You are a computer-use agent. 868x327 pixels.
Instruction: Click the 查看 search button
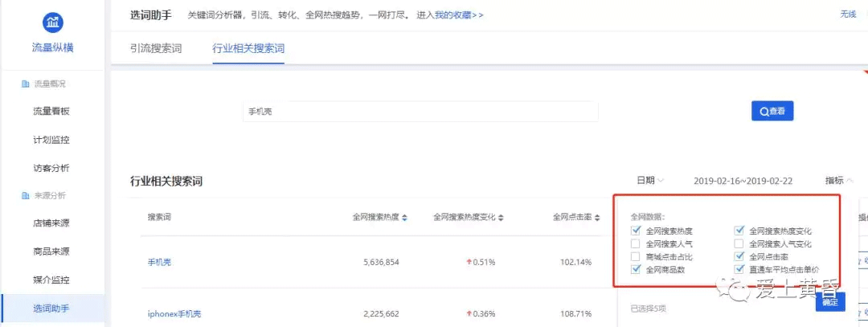click(772, 111)
